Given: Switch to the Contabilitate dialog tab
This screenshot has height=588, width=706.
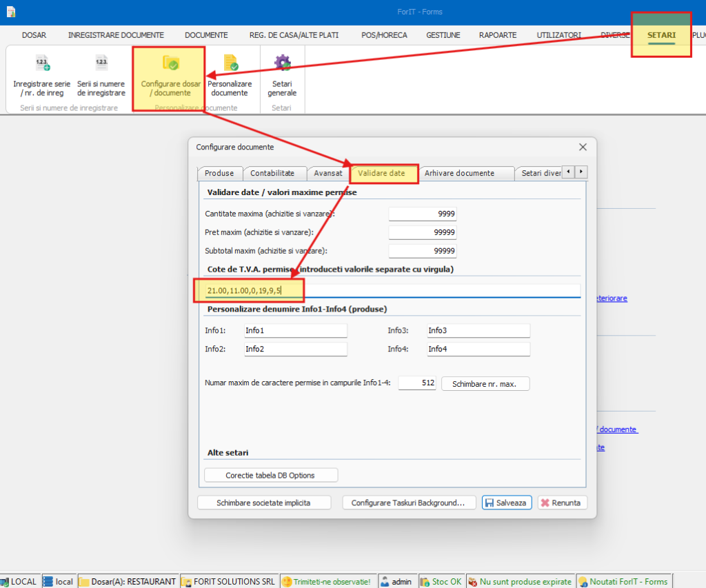Looking at the screenshot, I should tap(272, 173).
